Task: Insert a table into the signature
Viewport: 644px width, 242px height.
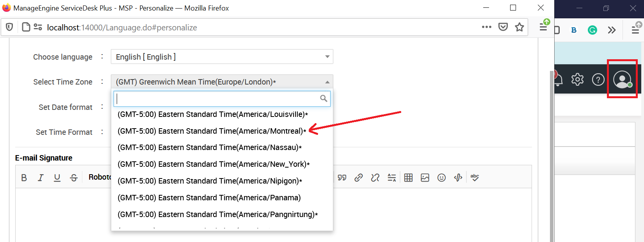Action: [x=408, y=178]
